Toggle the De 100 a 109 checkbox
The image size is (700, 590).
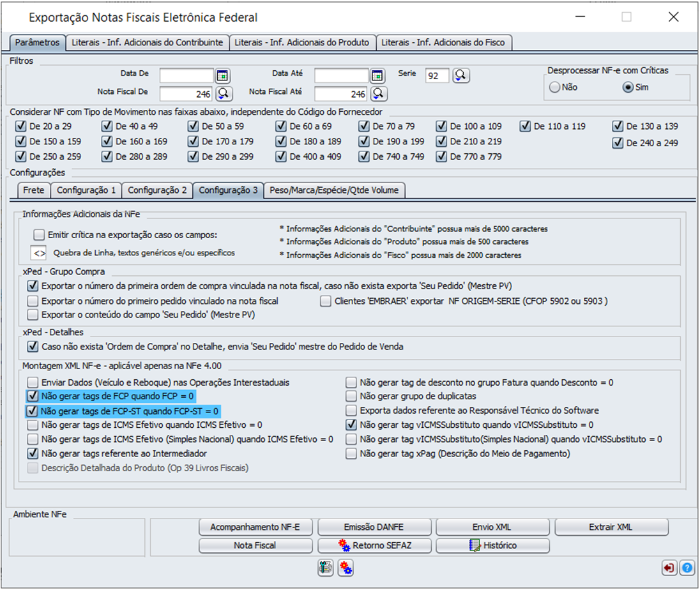(441, 126)
